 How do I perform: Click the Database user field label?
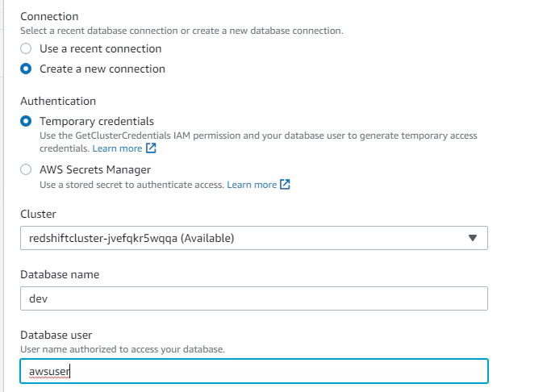(x=56, y=335)
